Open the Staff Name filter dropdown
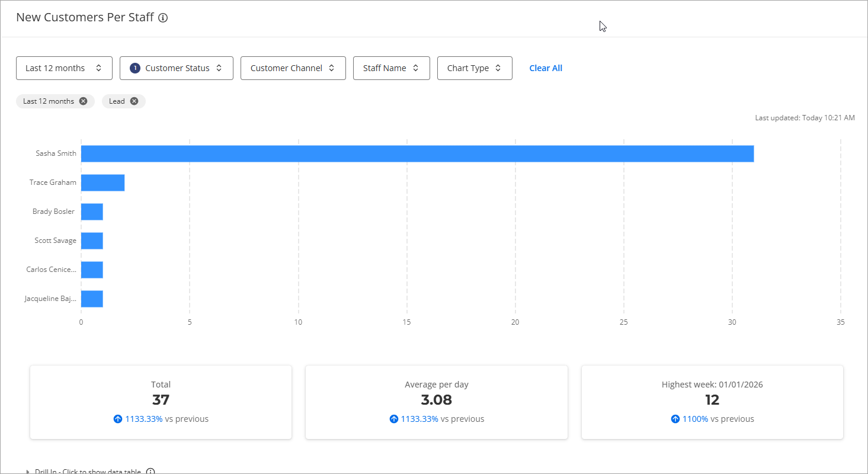The image size is (868, 474). (x=391, y=68)
